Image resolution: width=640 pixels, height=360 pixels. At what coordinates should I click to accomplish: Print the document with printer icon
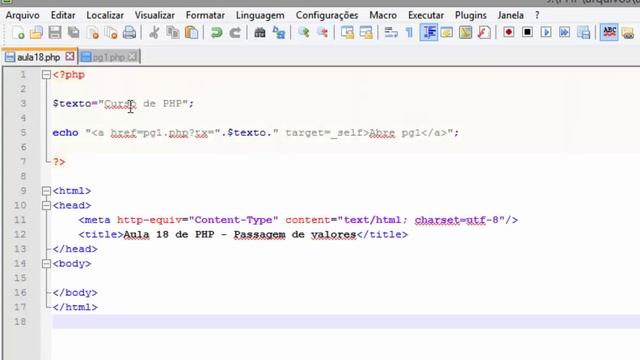(129, 32)
